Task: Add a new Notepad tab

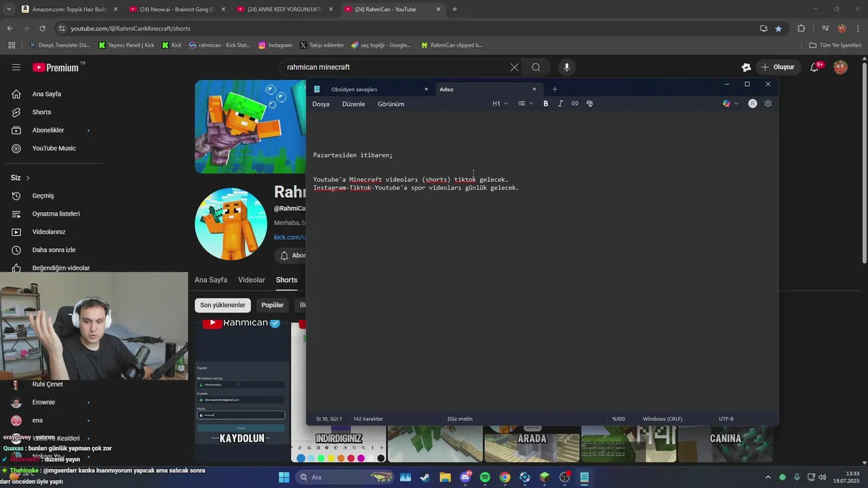Action: [x=555, y=89]
